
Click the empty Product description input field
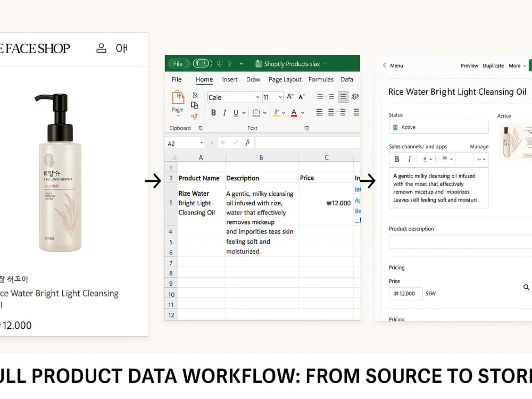(x=460, y=242)
